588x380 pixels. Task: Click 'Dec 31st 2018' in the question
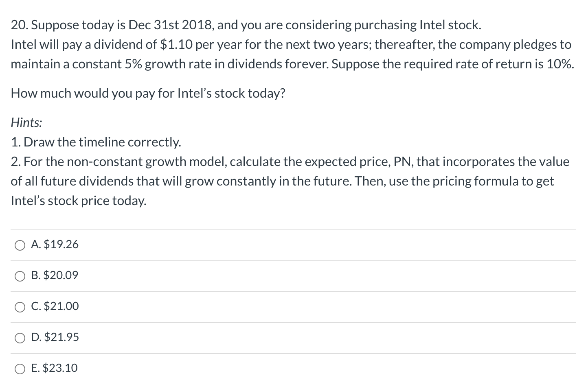coord(170,25)
